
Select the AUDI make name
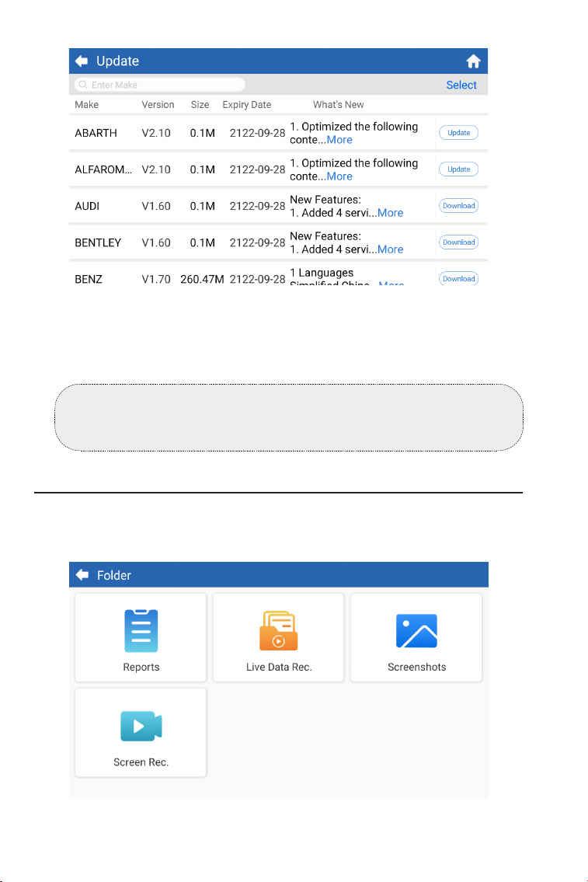click(x=87, y=207)
